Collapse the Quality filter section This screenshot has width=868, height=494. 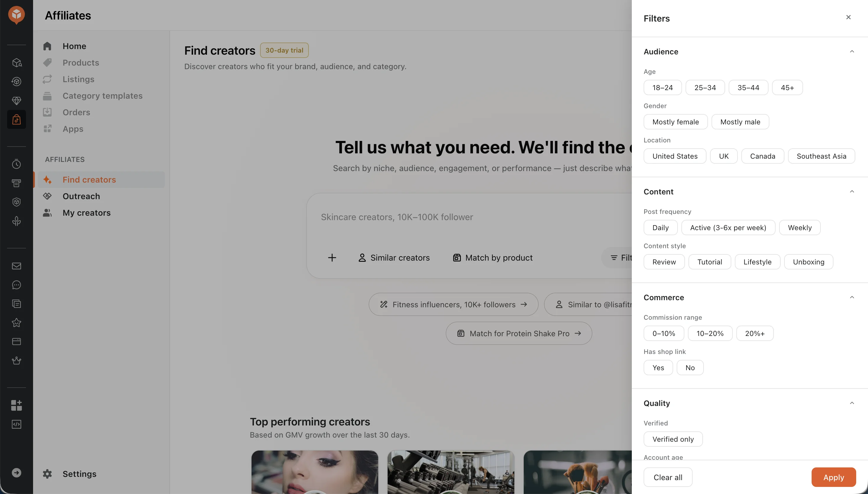(852, 403)
